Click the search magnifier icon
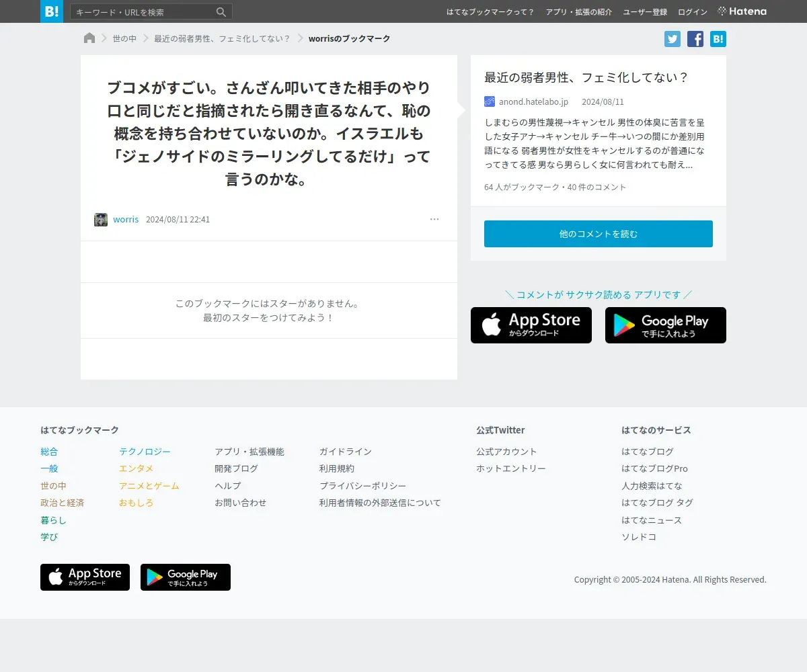This screenshot has width=807, height=672. 221,12
